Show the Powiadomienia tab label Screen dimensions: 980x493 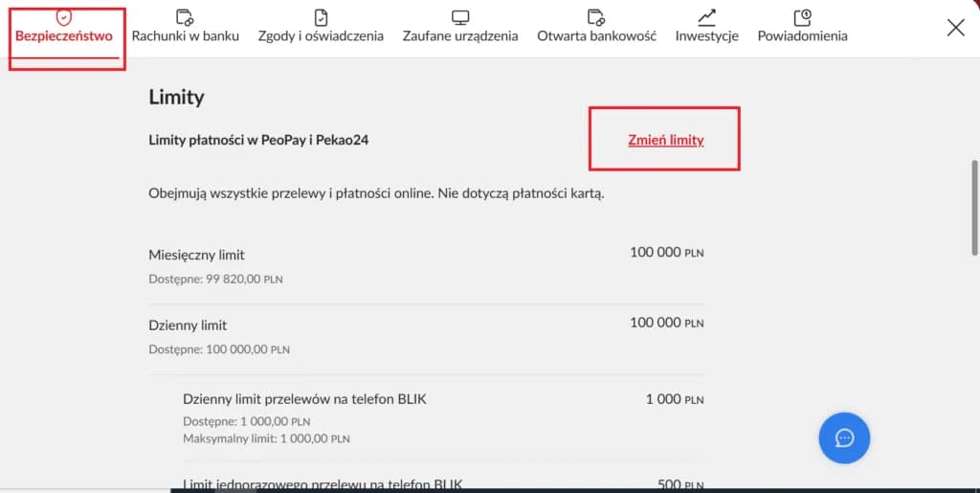pyautogui.click(x=802, y=36)
